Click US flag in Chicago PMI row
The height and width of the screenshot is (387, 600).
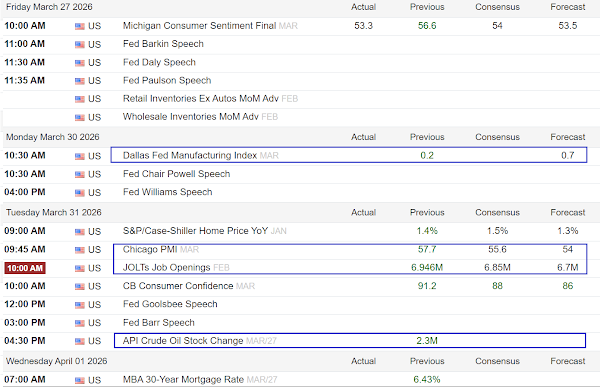pyautogui.click(x=80, y=250)
